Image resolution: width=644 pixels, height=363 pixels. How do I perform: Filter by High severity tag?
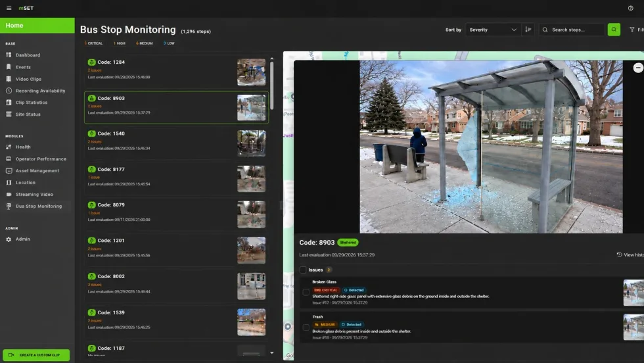click(120, 43)
